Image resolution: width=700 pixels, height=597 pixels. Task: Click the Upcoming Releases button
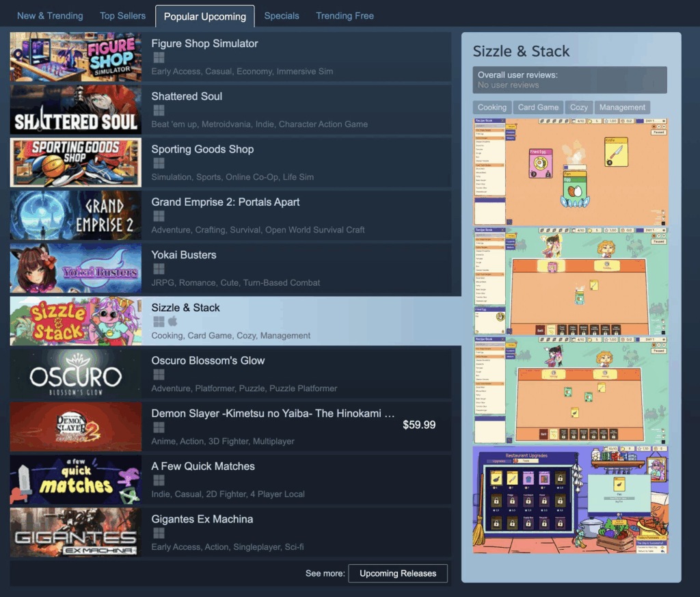pos(398,573)
